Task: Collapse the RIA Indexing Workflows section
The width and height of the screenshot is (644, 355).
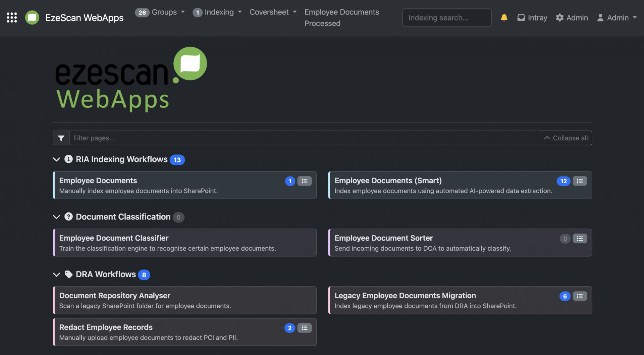Action: click(56, 159)
